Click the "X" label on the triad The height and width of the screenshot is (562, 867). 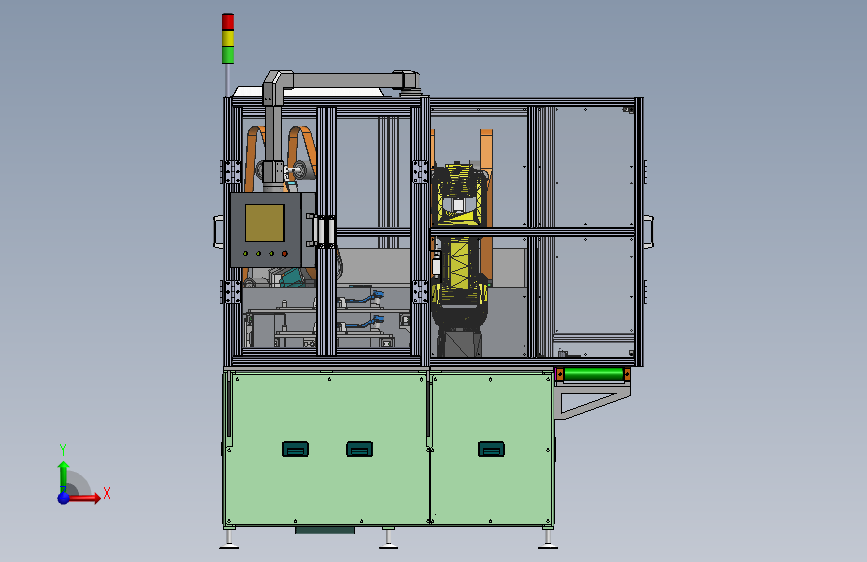[x=107, y=493]
